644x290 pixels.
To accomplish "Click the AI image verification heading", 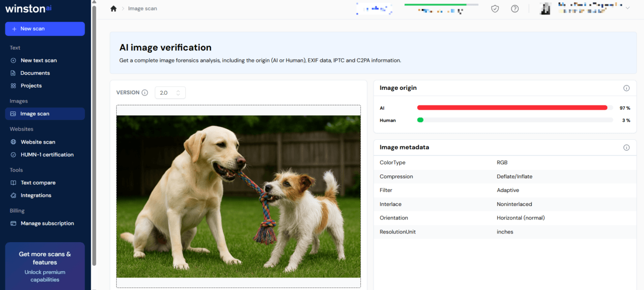I will (165, 47).
